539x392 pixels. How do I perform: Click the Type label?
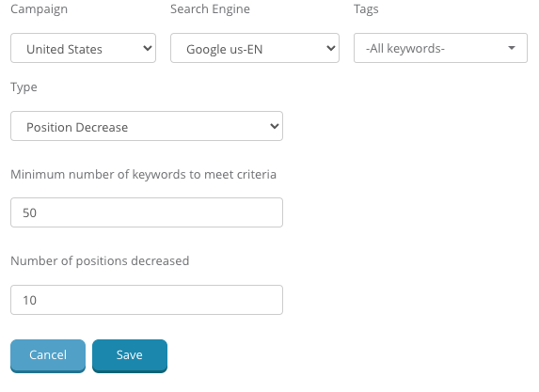24,87
